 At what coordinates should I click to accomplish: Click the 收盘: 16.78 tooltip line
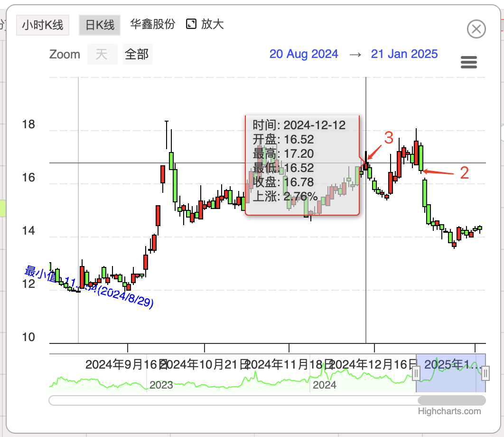[283, 182]
